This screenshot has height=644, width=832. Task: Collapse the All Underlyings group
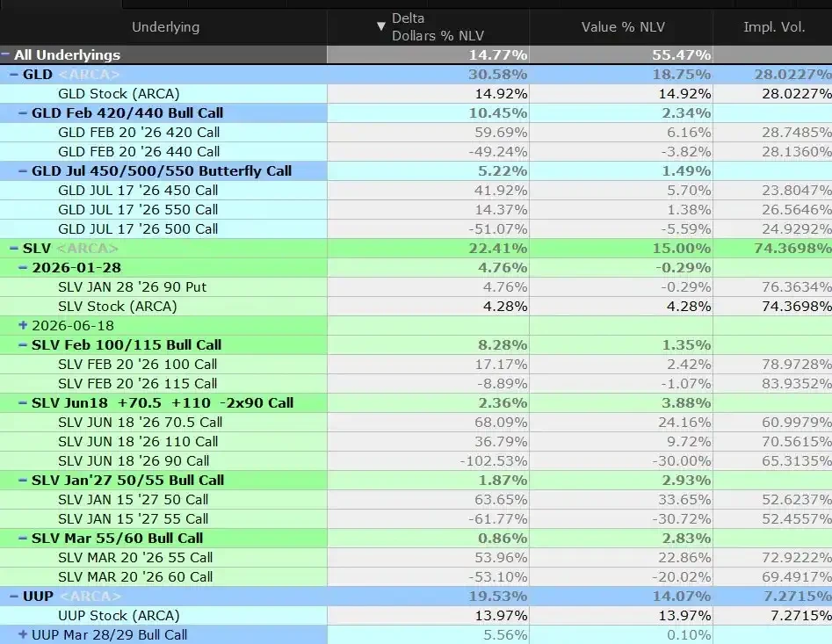6,55
